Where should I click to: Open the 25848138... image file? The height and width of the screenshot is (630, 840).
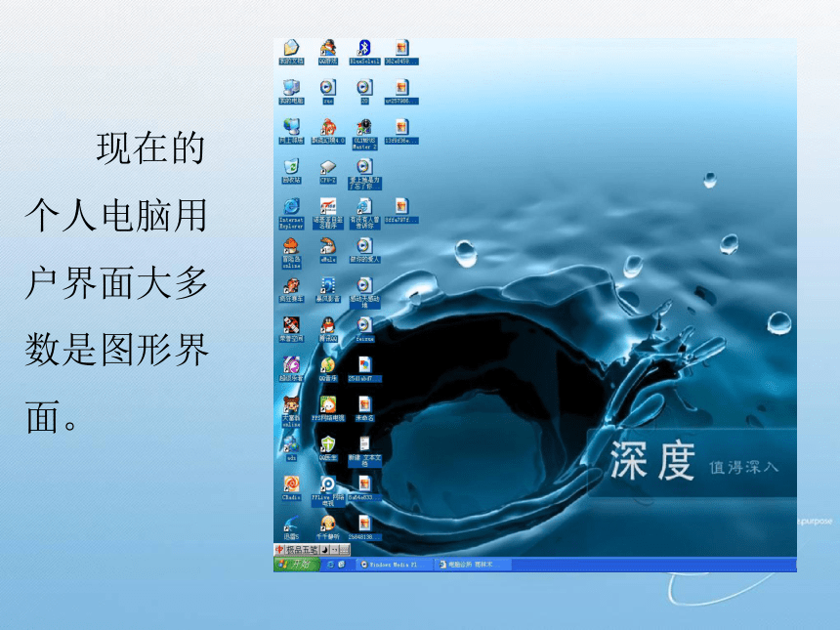(x=364, y=527)
